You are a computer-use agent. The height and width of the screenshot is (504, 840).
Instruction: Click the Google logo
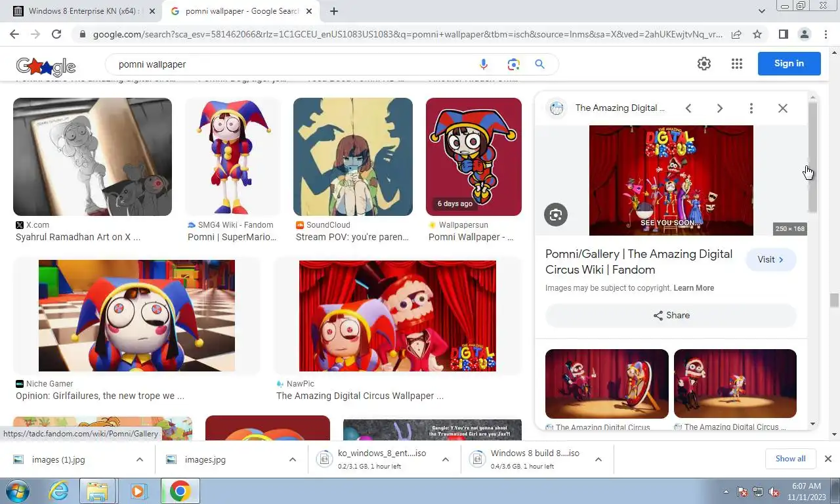coord(46,66)
